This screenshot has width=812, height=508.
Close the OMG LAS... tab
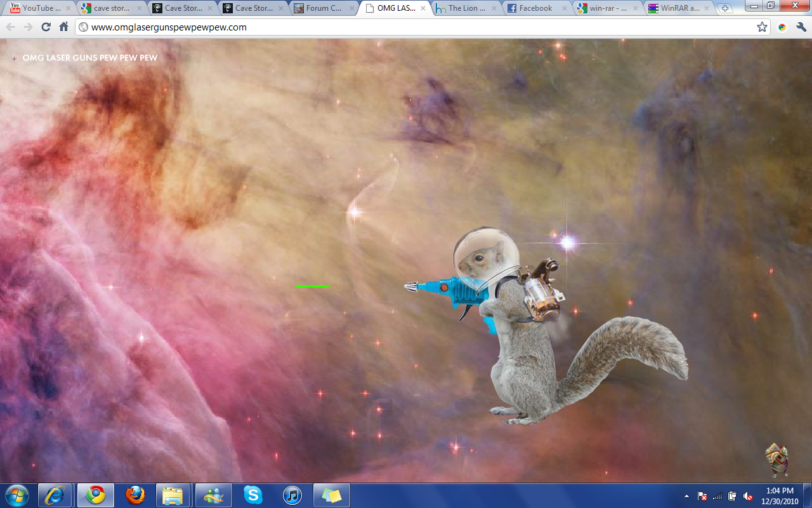coord(423,8)
